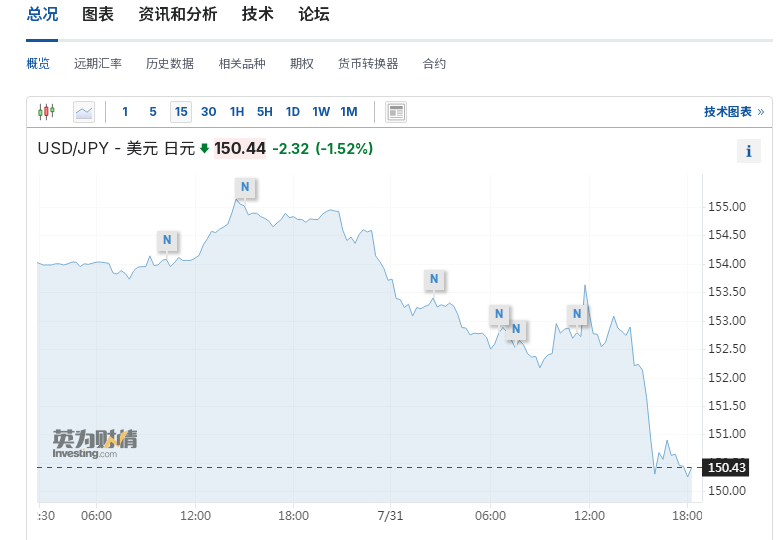
Task: Pick the 1M timeframe
Action: pyautogui.click(x=349, y=112)
